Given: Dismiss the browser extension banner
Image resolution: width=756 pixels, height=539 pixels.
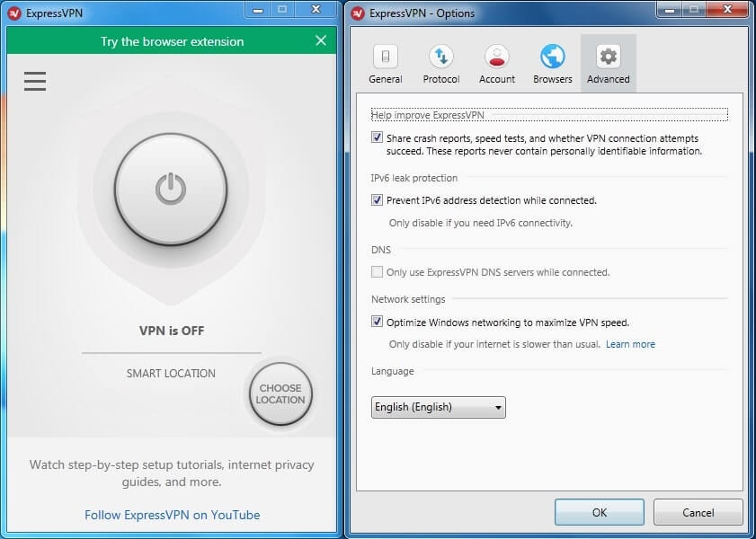Looking at the screenshot, I should (x=321, y=40).
